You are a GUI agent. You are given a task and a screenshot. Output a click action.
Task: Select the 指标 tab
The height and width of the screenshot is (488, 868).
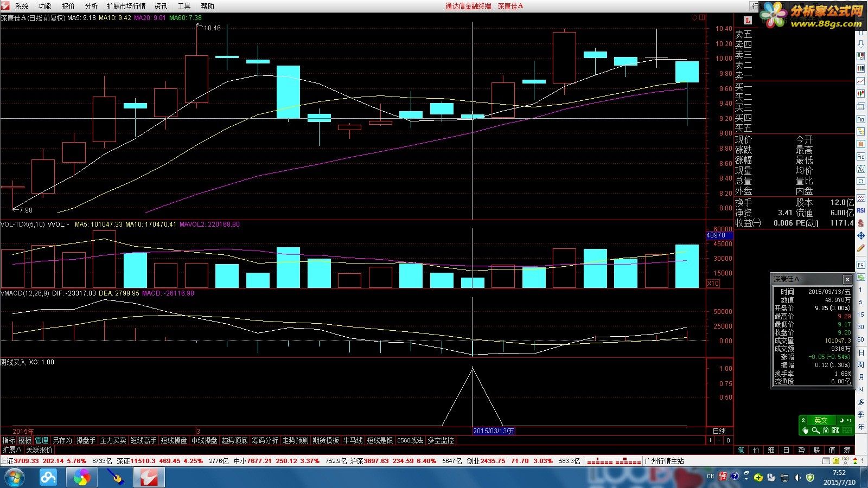tap(8, 441)
